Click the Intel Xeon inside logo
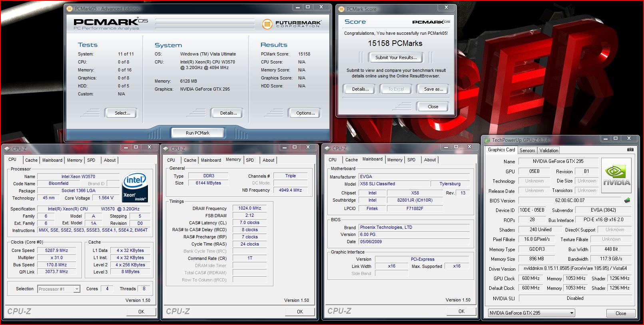644x325 pixels. click(x=135, y=187)
